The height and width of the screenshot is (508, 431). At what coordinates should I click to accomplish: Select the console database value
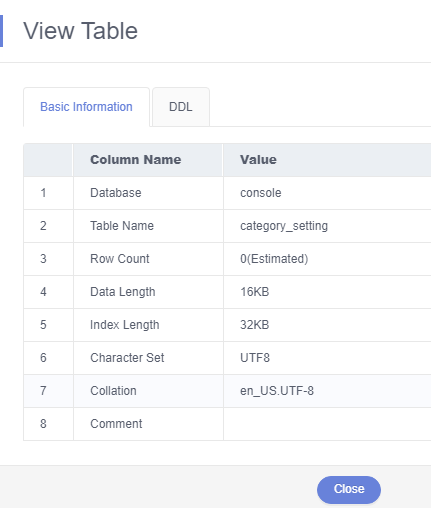point(261,193)
